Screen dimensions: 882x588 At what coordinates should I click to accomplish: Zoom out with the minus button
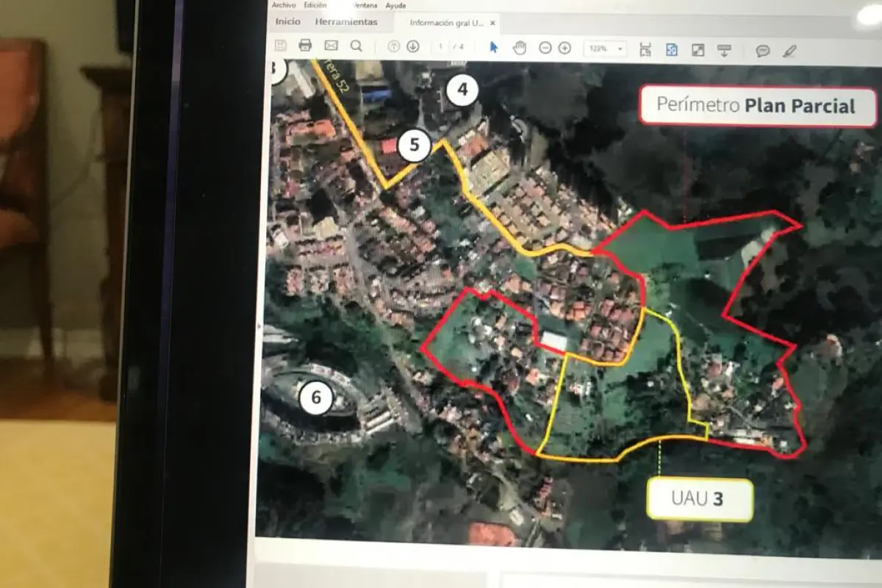tap(545, 48)
